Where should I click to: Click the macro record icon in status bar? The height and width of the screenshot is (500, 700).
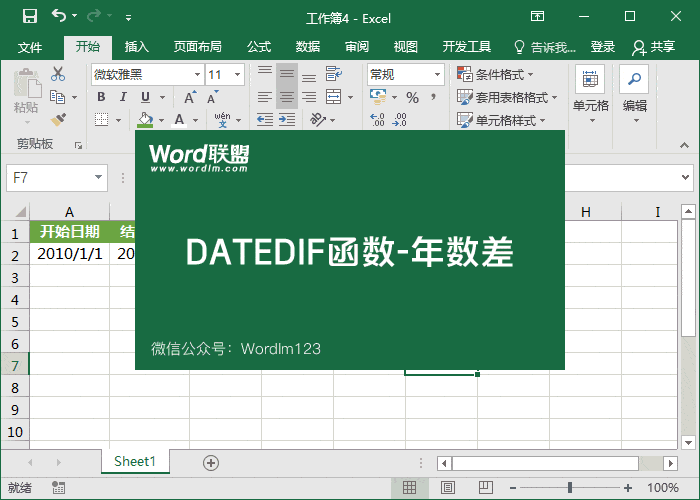coord(58,488)
